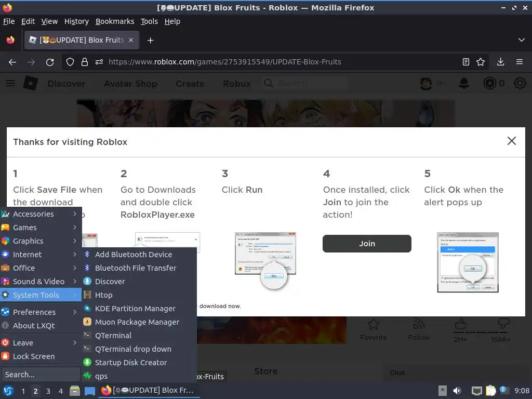
Task: Launch QTerminal drop down
Action: tap(139, 349)
